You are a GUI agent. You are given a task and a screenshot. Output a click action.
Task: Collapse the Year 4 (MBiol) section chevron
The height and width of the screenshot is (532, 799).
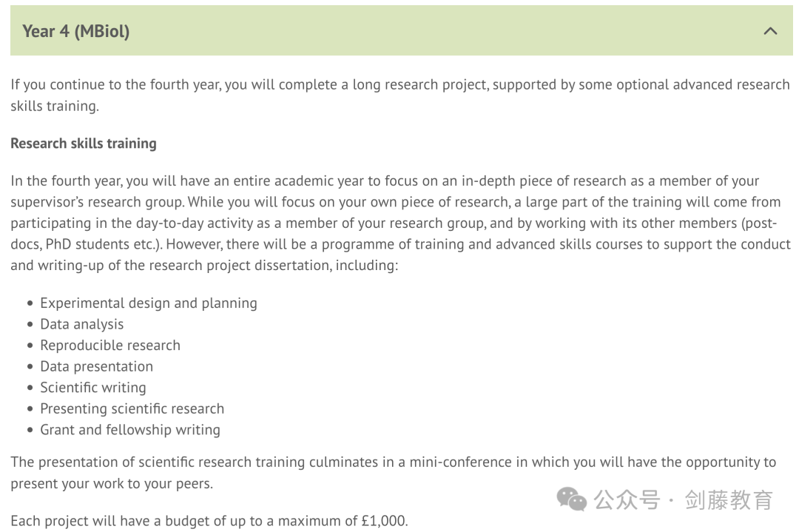coord(770,31)
